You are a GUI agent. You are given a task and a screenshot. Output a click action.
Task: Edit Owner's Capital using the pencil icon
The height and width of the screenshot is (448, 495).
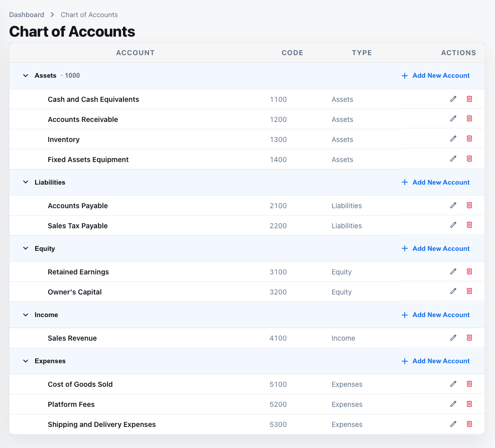[453, 291]
